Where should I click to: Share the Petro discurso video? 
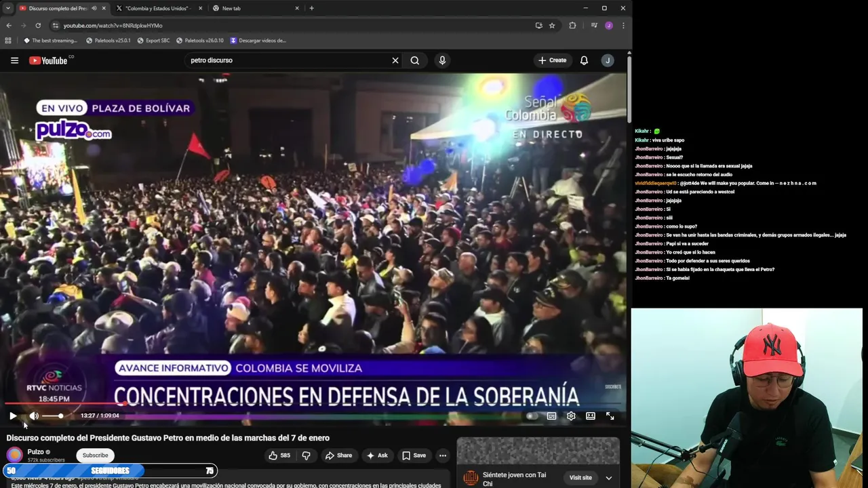point(338,455)
